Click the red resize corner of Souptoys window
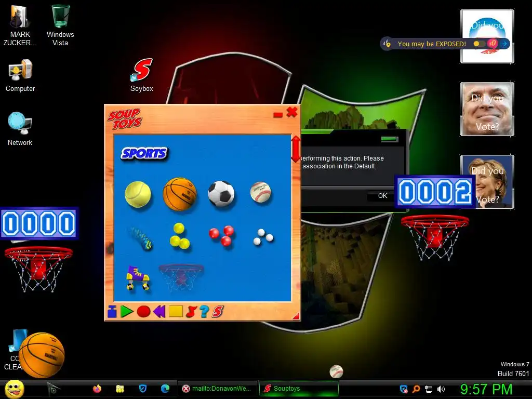Viewport: 532px width, 399px height. click(x=296, y=316)
